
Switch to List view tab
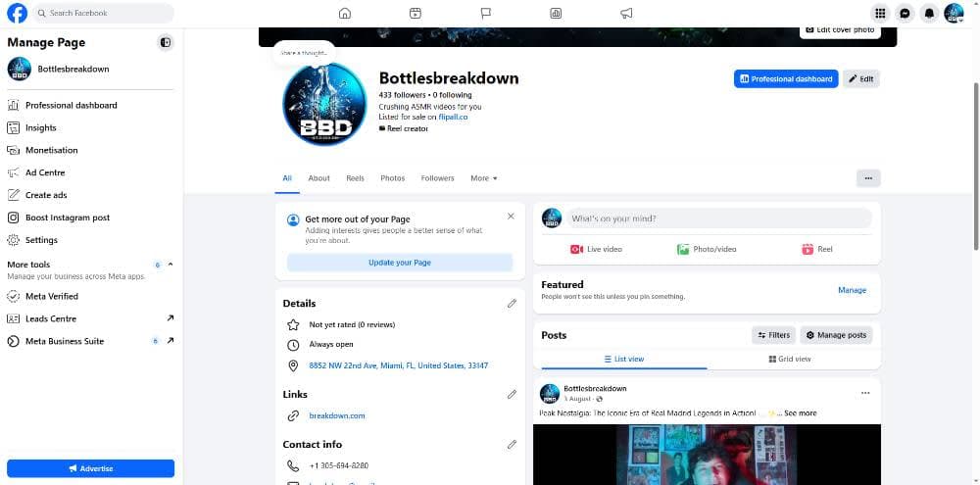623,360
